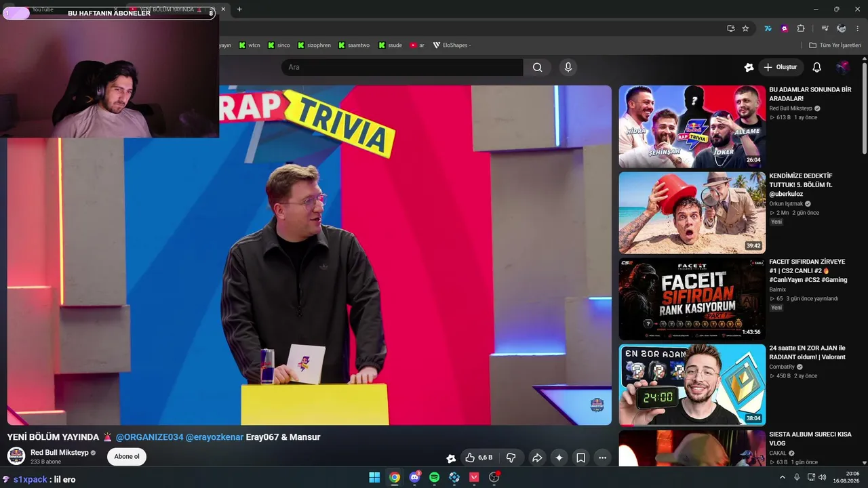Click the Oluştur create button
Image resolution: width=868 pixels, height=488 pixels.
click(781, 67)
